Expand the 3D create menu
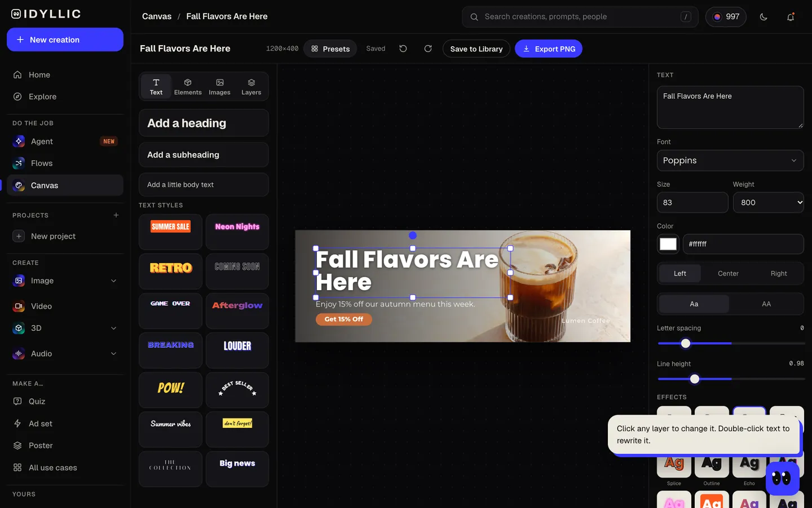Image resolution: width=812 pixels, height=508 pixels. click(x=113, y=328)
